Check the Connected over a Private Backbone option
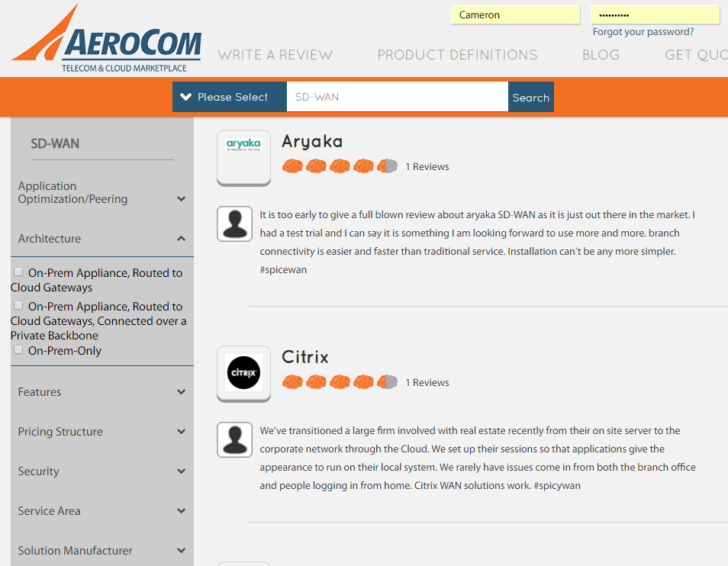 tap(18, 305)
